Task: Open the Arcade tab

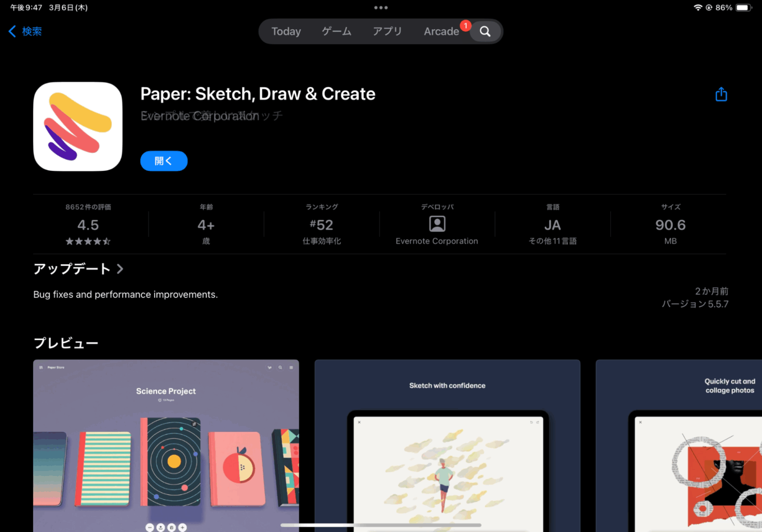Action: (x=442, y=31)
